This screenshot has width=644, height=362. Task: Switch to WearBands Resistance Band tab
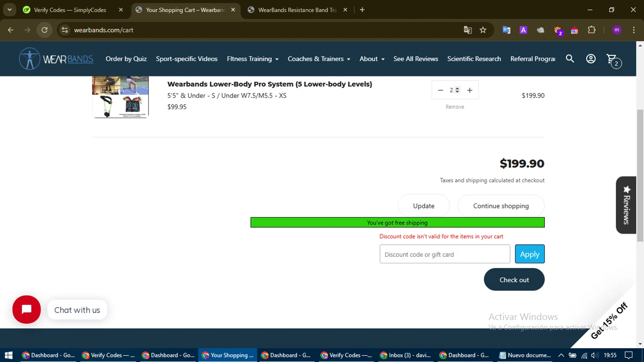[297, 10]
